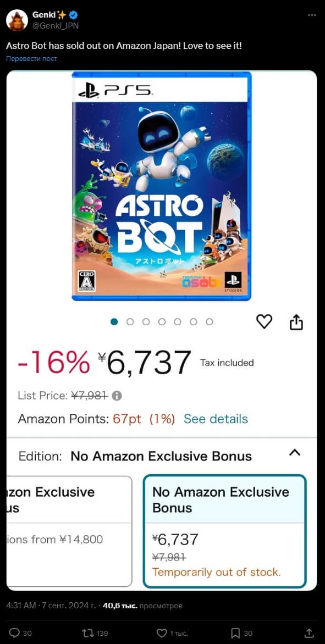Click the List Price info icon
This screenshot has width=325, height=644.
coord(117,396)
